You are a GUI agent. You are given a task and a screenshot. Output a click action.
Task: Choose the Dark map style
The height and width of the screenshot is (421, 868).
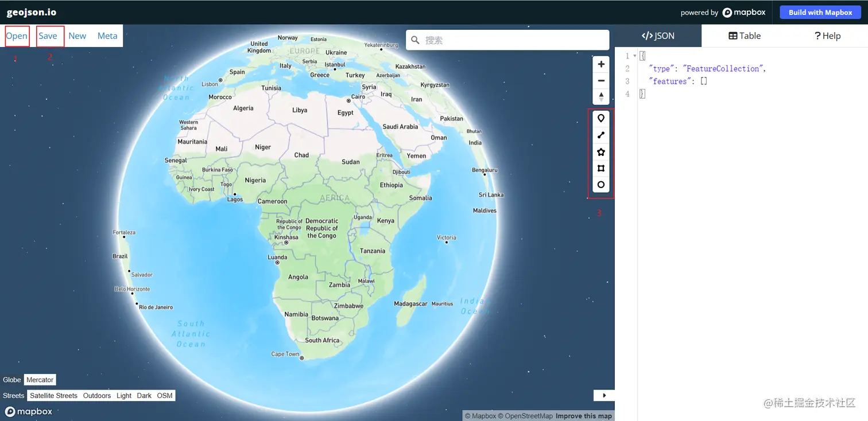coord(144,396)
